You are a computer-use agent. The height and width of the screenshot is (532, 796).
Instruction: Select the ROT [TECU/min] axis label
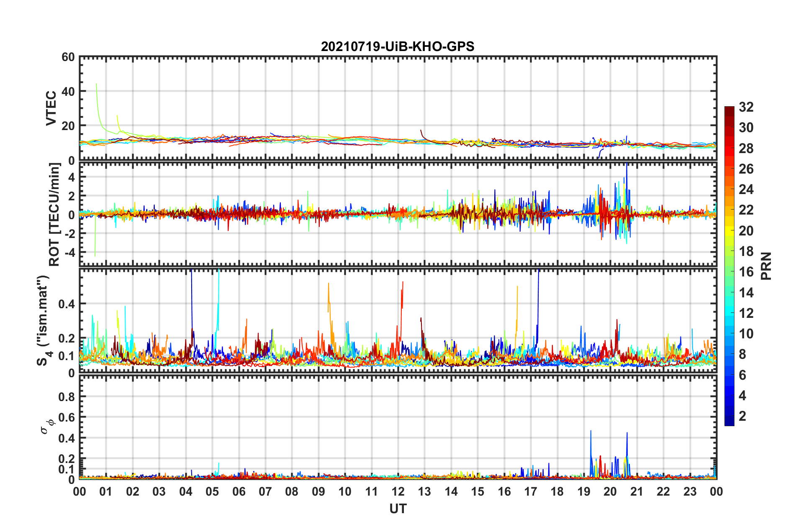click(54, 215)
